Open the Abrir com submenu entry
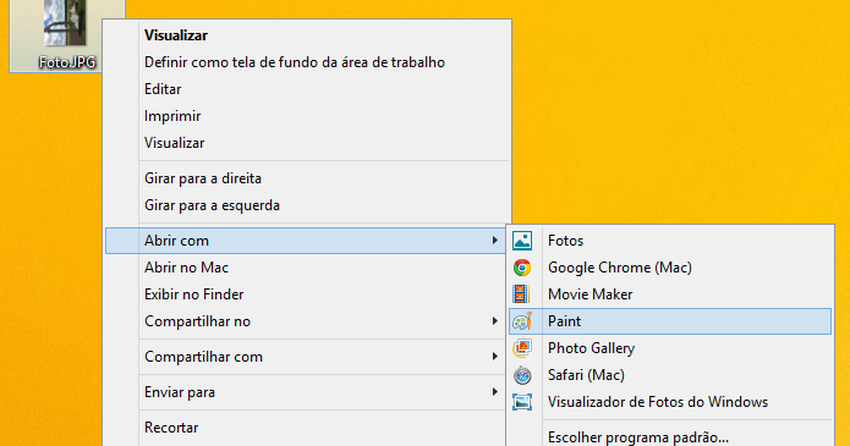This screenshot has width=850, height=446. 305,241
